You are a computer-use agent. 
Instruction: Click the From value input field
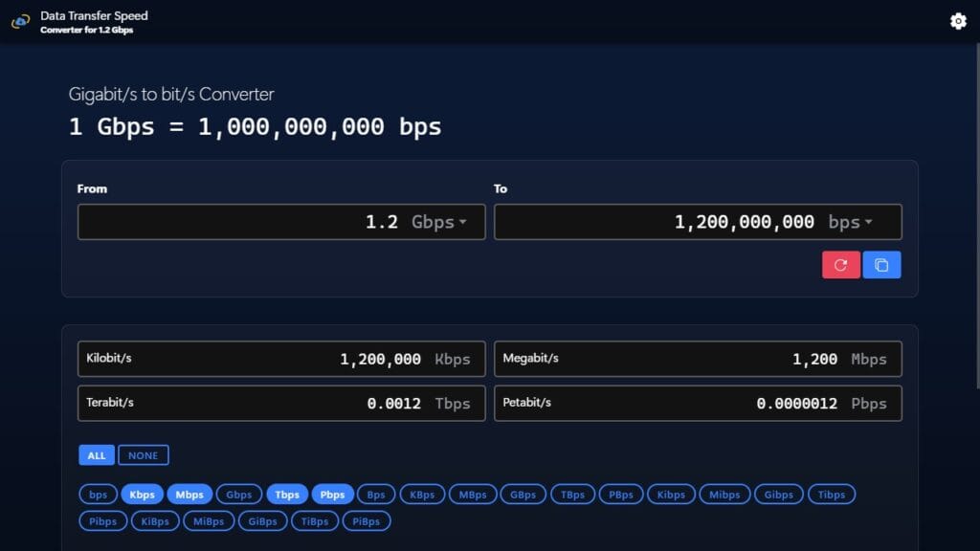pos(239,222)
